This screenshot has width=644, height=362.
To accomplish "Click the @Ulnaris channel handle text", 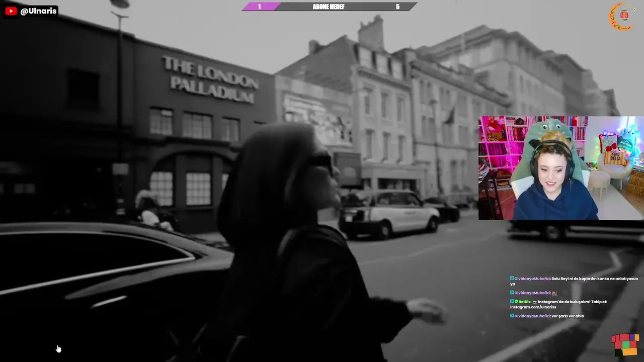I will 39,11.
